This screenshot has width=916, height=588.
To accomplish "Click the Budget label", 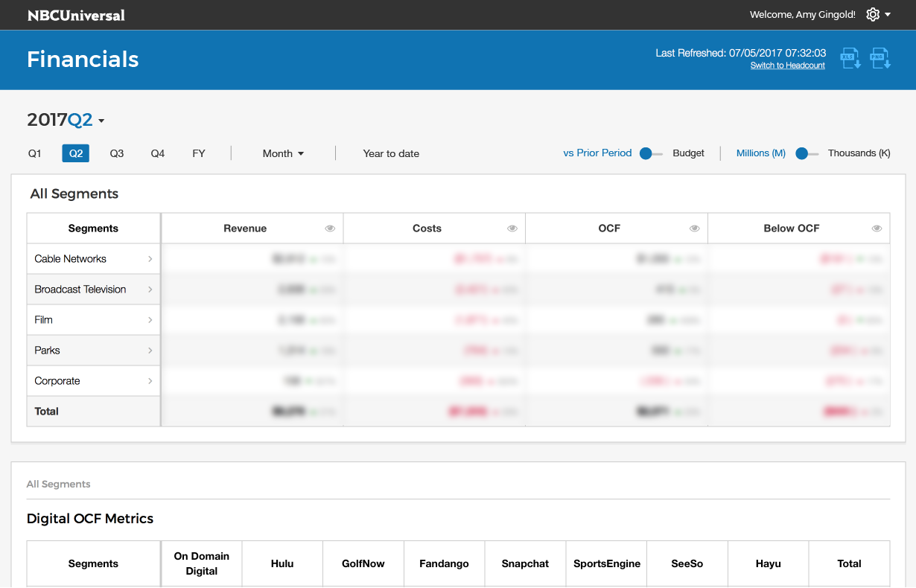I will (x=689, y=153).
